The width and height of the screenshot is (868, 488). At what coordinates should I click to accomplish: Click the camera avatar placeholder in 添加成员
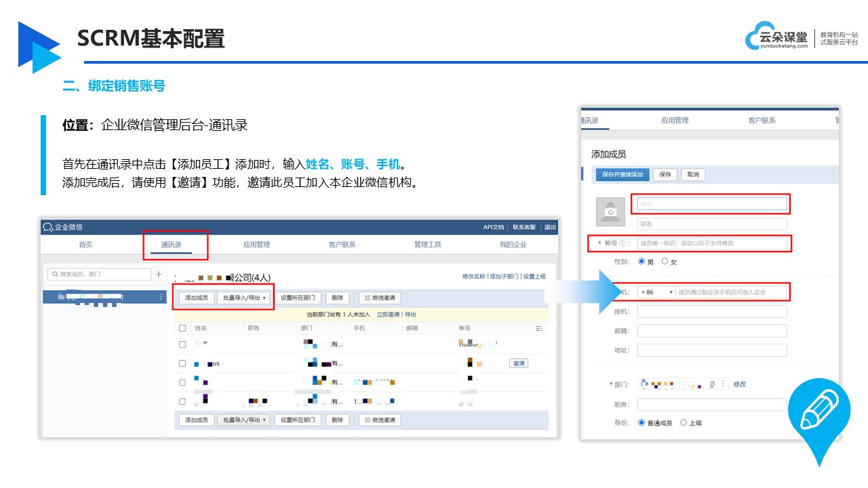click(x=610, y=211)
